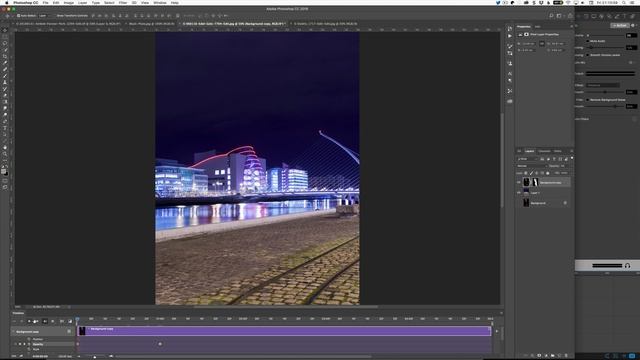Image resolution: width=640 pixels, height=360 pixels.
Task: Toggle Remove Background Noise checkbox
Action: pyautogui.click(x=588, y=100)
